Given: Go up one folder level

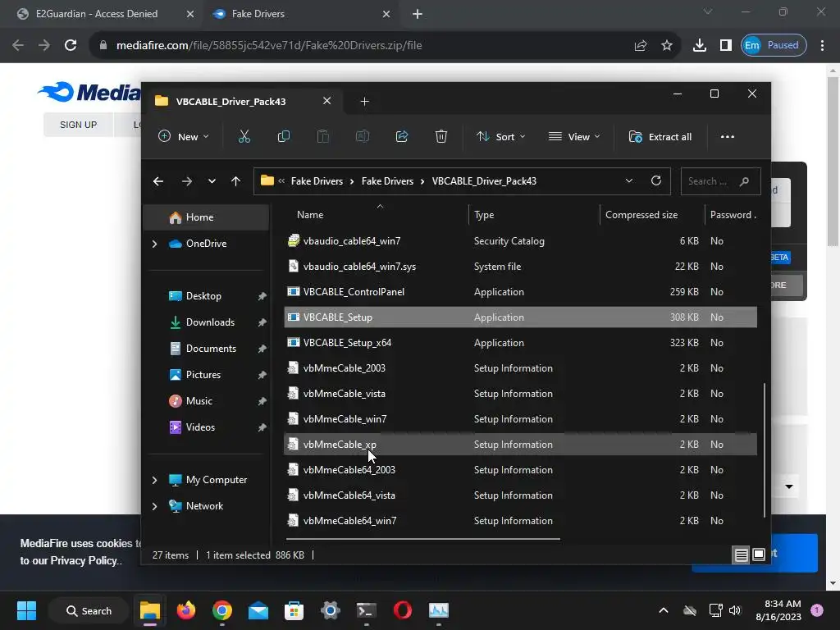Looking at the screenshot, I should click(235, 181).
